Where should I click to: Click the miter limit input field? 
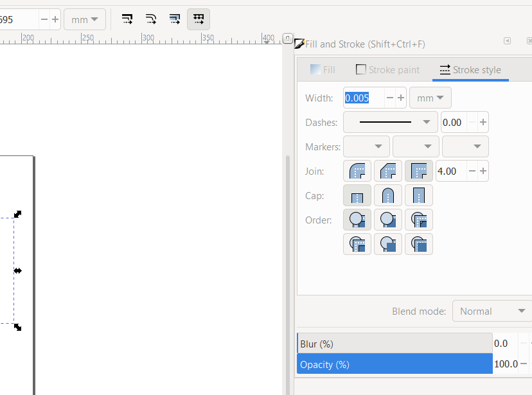451,171
